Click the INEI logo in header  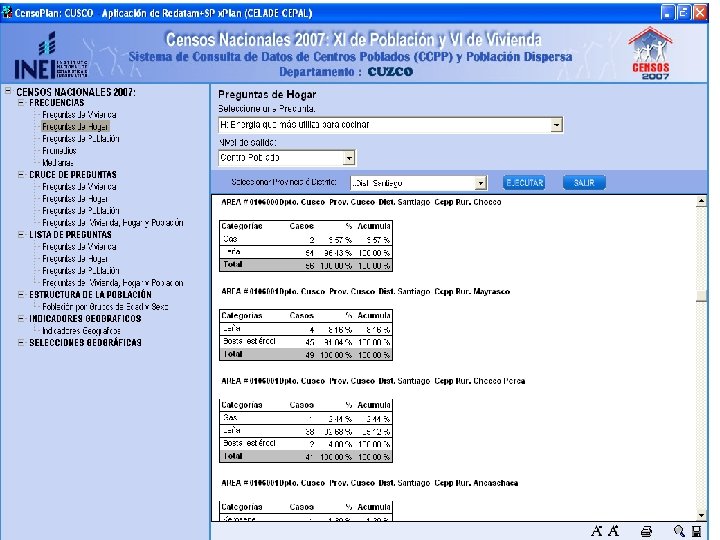point(51,56)
